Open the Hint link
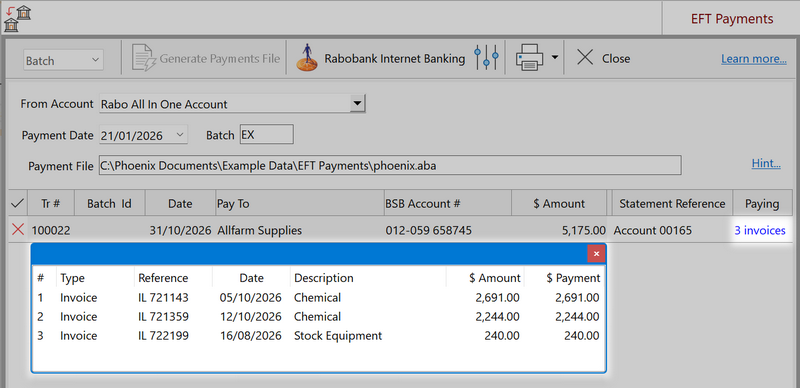The height and width of the screenshot is (388, 800). tap(766, 163)
